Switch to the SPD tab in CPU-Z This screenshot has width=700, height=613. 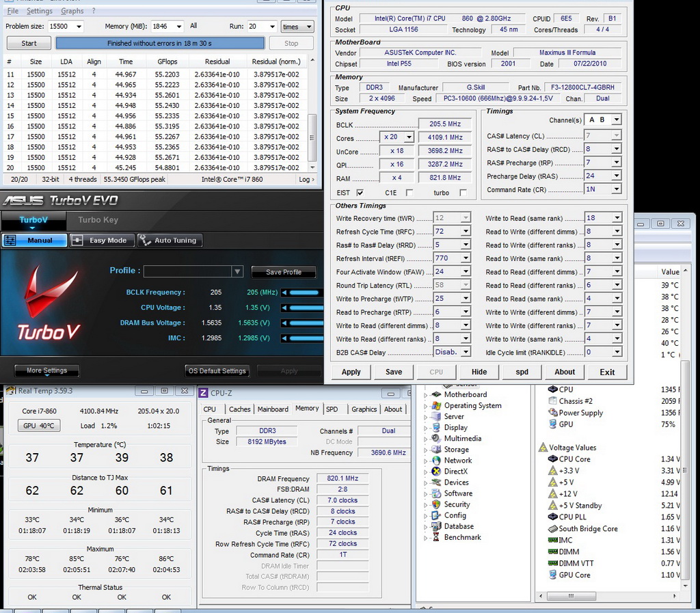point(332,409)
